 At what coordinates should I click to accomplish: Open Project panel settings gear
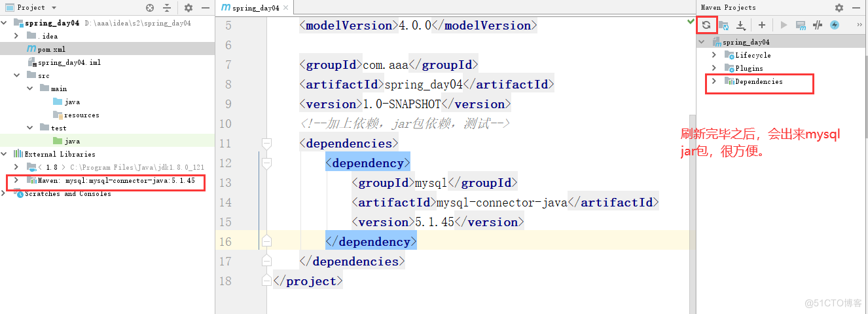(x=189, y=8)
